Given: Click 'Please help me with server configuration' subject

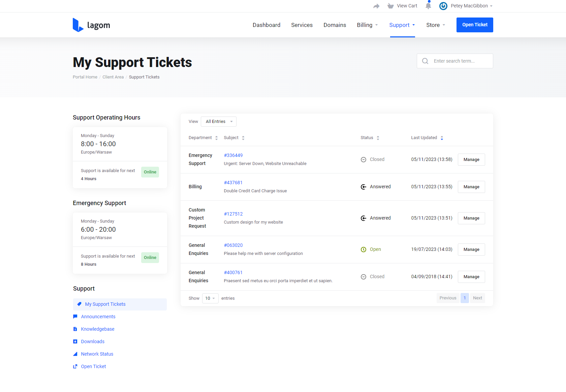Looking at the screenshot, I should [x=263, y=254].
